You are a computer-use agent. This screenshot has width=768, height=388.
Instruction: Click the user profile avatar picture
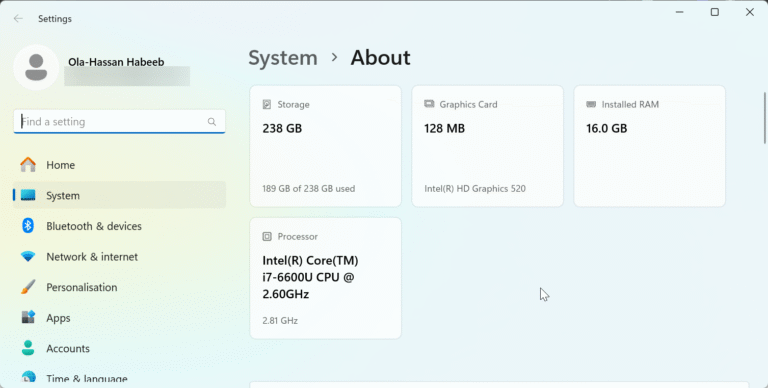tap(36, 68)
